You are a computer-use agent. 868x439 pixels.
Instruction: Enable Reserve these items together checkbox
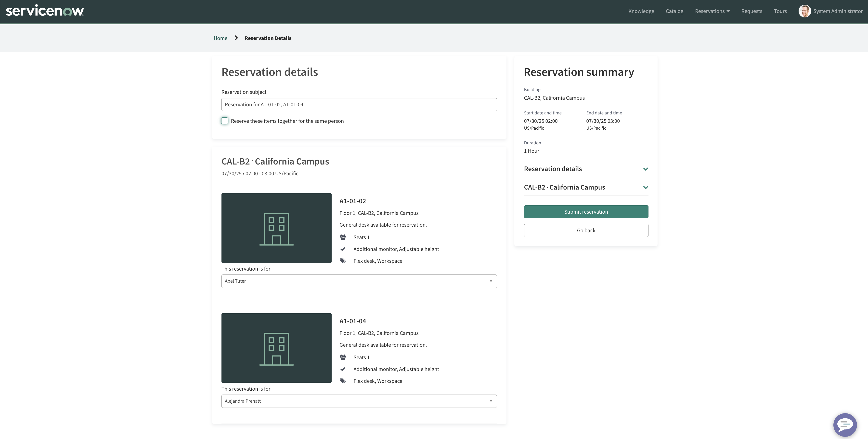(x=225, y=121)
